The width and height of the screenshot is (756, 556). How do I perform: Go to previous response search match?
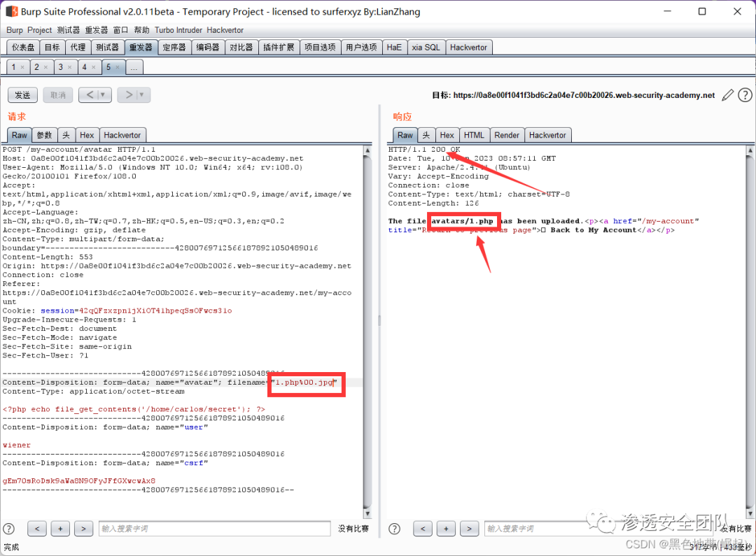pyautogui.click(x=423, y=529)
